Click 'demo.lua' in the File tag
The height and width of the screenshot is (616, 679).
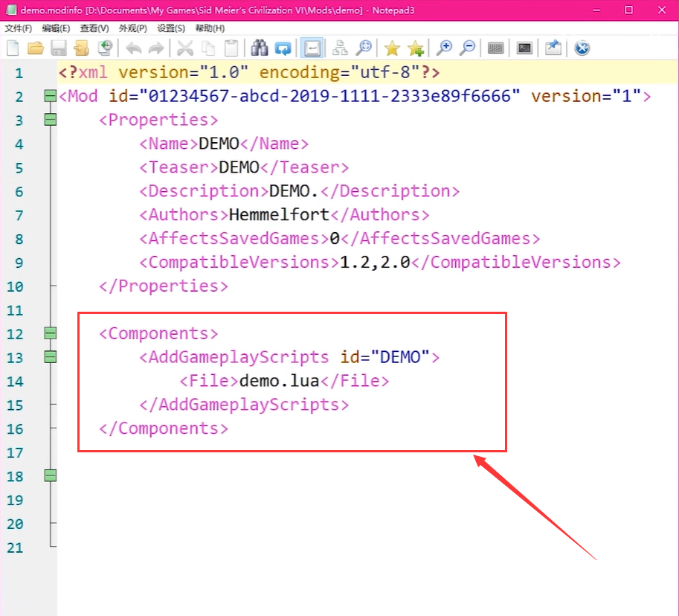(280, 381)
